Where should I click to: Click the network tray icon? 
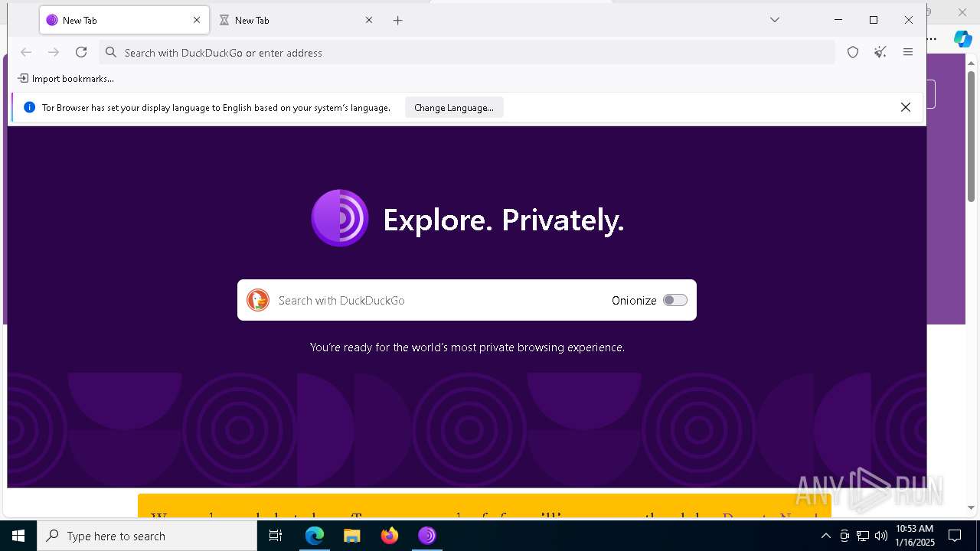point(863,536)
